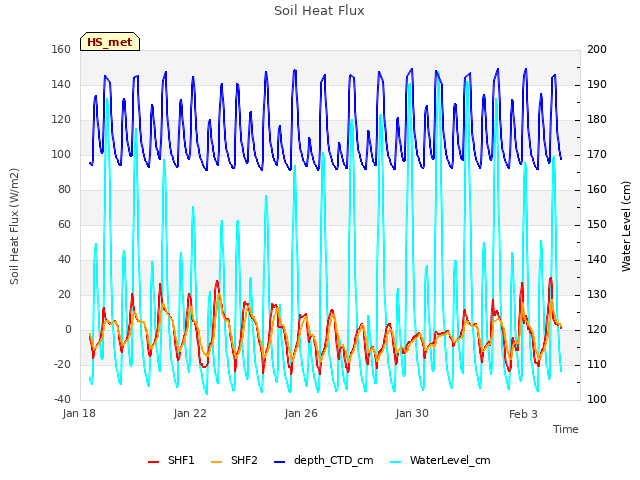This screenshot has height=480, width=640.
Task: Toggle the SHF1 series in the legend
Action: 171,460
